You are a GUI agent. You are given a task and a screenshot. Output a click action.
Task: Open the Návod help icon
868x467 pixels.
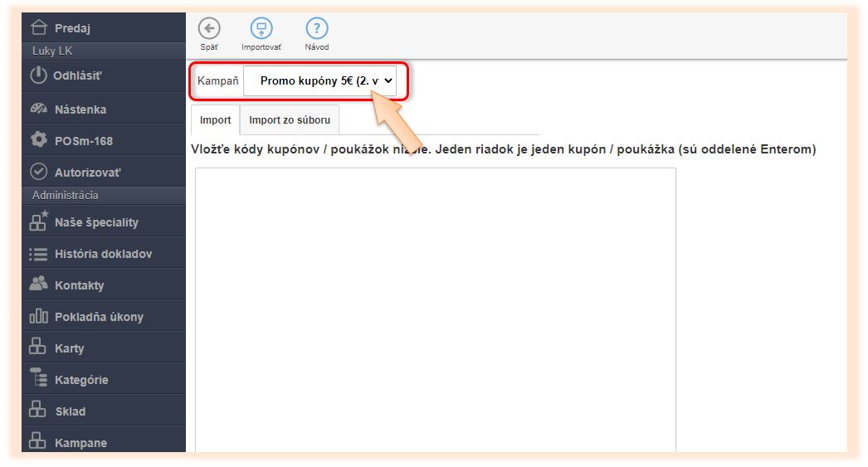[x=317, y=29]
